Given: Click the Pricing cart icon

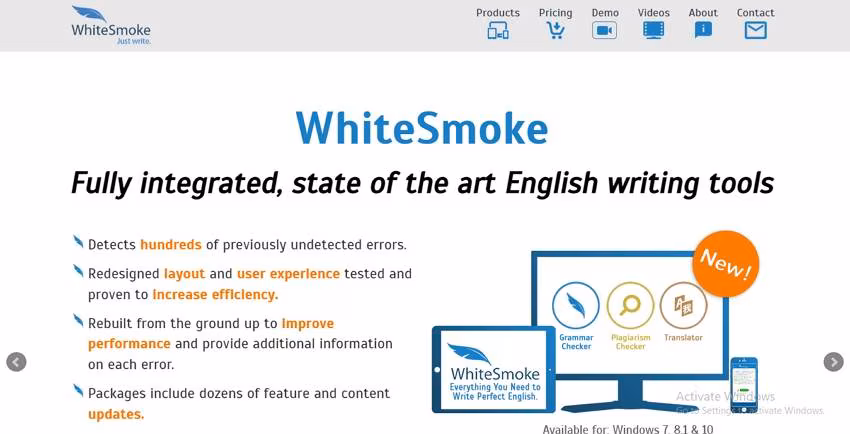Looking at the screenshot, I should tap(555, 30).
